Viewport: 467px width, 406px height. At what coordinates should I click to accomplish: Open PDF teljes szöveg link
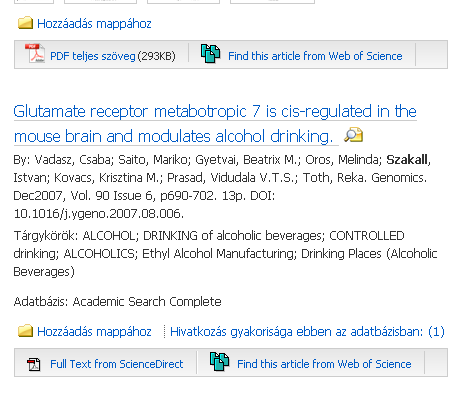pos(93,56)
